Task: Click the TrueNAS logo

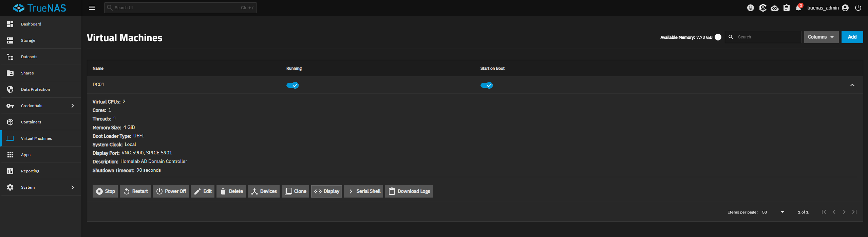Action: [x=40, y=8]
